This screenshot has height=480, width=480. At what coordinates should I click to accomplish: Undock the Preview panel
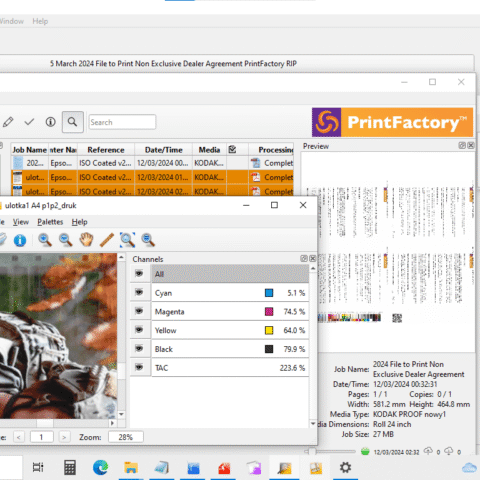click(x=462, y=146)
